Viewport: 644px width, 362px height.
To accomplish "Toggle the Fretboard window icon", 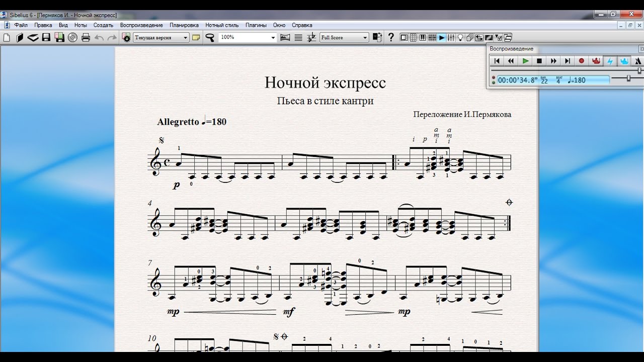I will tap(432, 37).
